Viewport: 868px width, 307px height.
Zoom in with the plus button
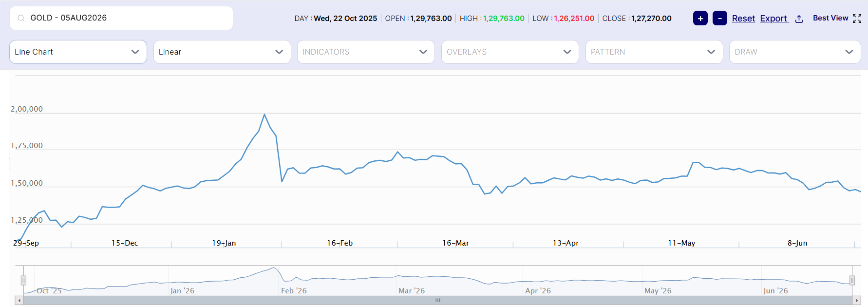click(x=700, y=18)
